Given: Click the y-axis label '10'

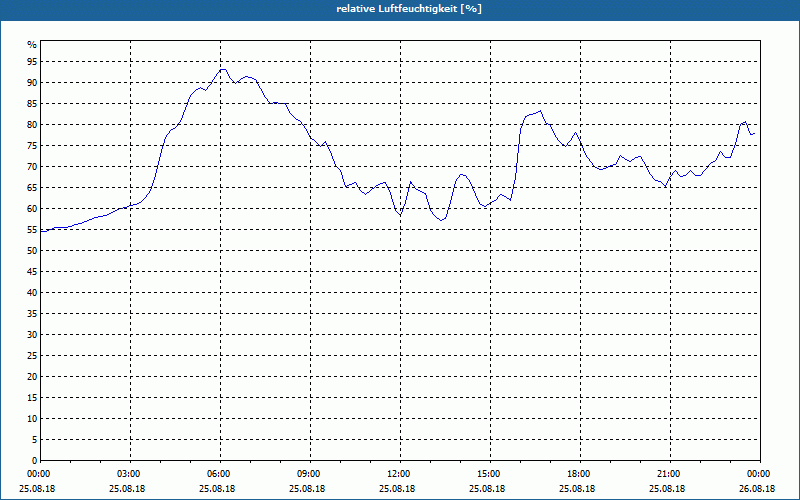Looking at the screenshot, I should (x=32, y=418).
